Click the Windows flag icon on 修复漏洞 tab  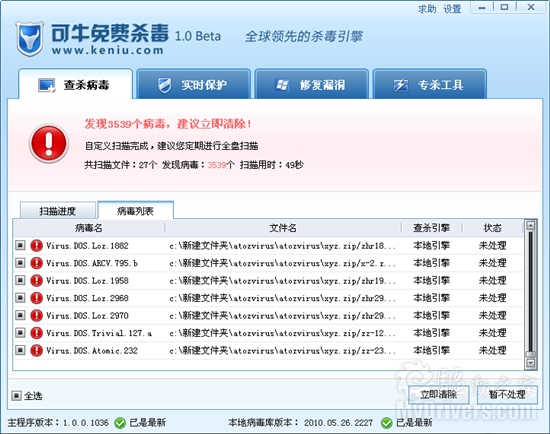(282, 85)
